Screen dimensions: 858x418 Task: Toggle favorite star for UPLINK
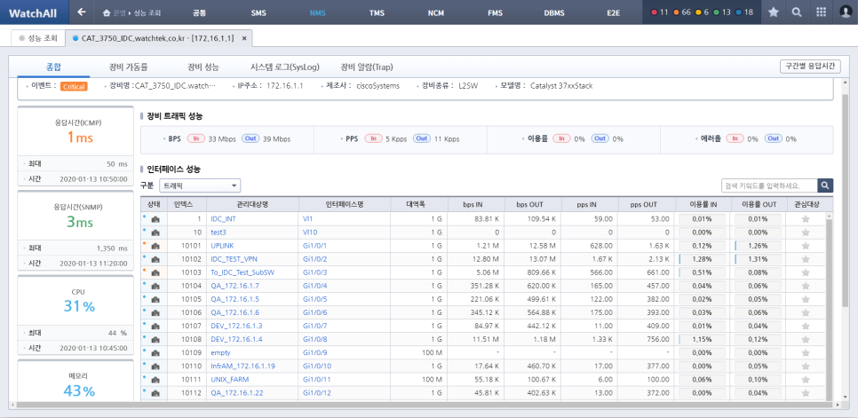coord(805,246)
